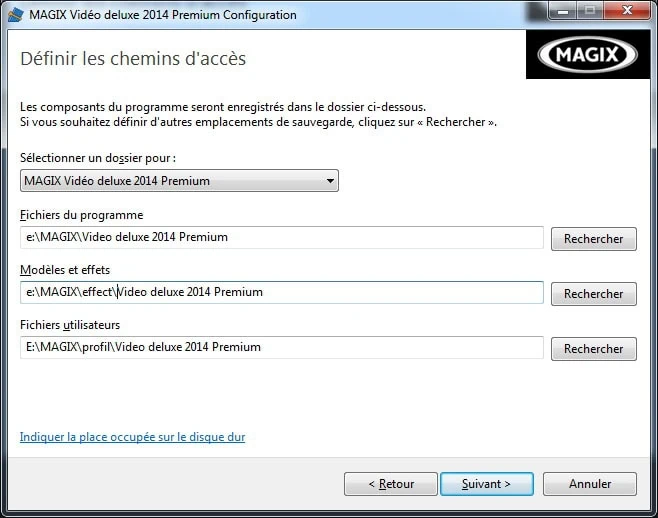Open the 'Indiquer la place occupée' link
This screenshot has height=518, width=658.
click(132, 437)
